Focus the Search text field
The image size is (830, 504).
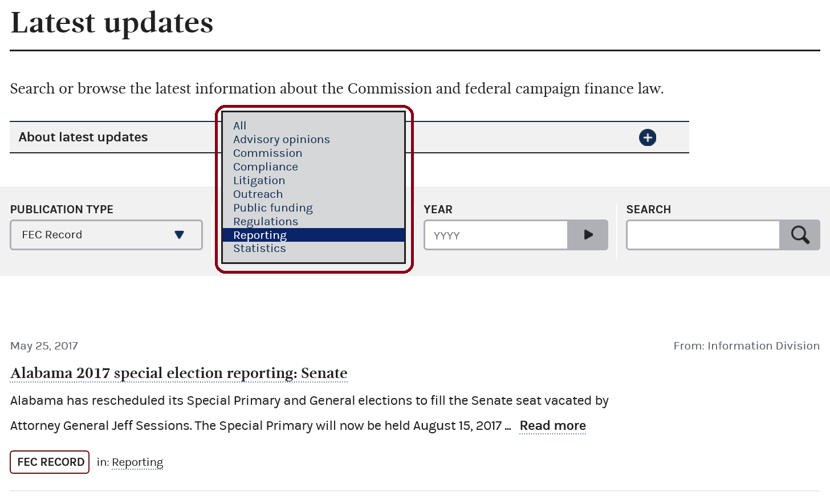pos(703,235)
